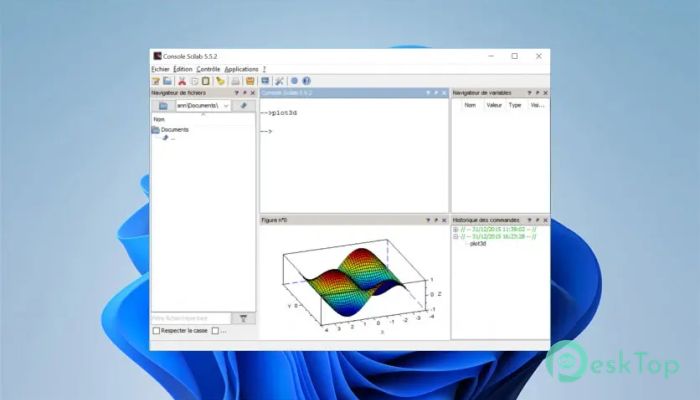Close the Console Scilab panel

[x=444, y=93]
